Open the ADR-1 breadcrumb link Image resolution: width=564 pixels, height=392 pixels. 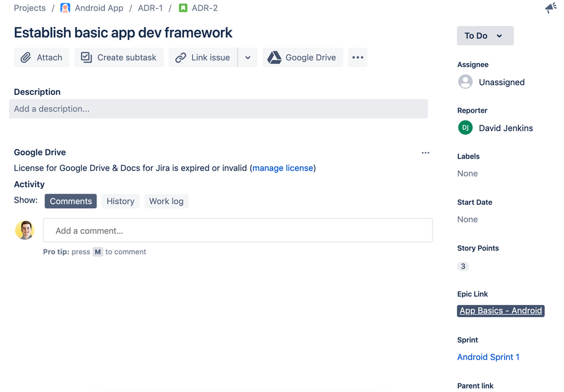coord(150,8)
